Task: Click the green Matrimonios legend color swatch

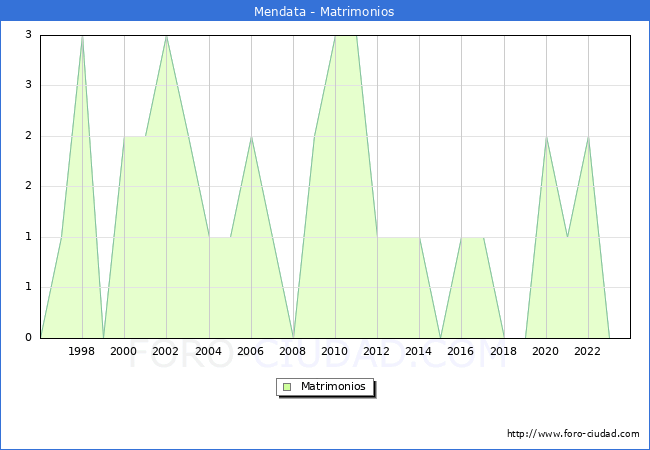Action: click(x=287, y=387)
